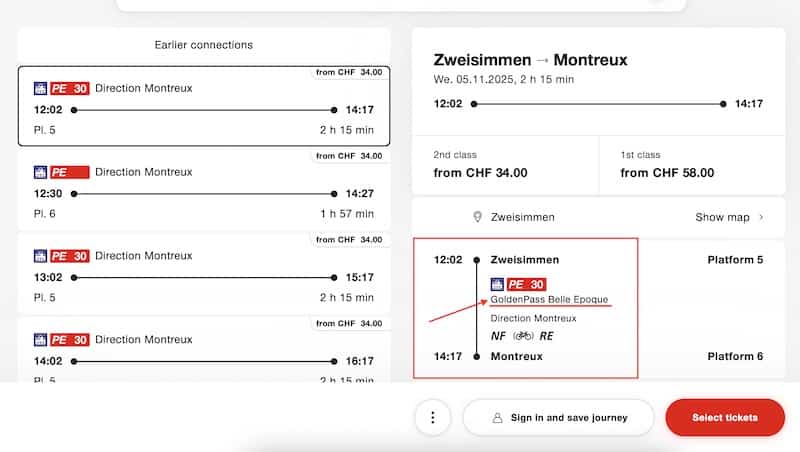Click the PE badge on the 12:30 connection
This screenshot has height=452, width=800.
(69, 172)
